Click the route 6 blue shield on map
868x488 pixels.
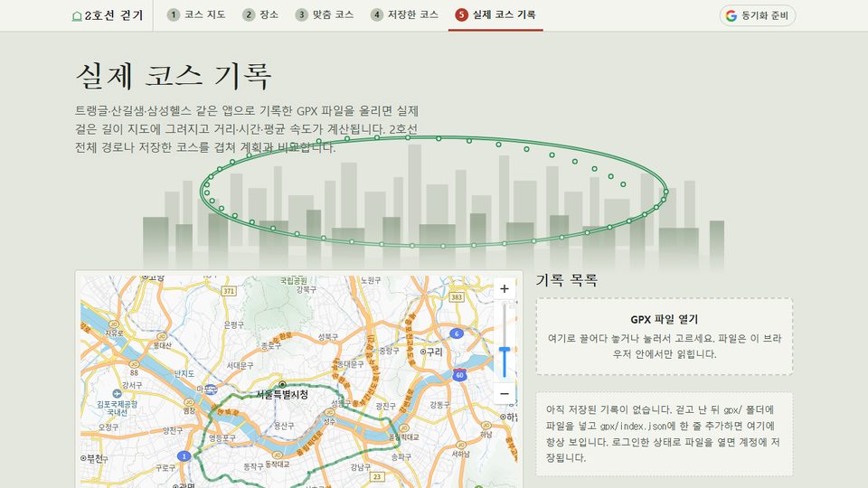coord(456,333)
